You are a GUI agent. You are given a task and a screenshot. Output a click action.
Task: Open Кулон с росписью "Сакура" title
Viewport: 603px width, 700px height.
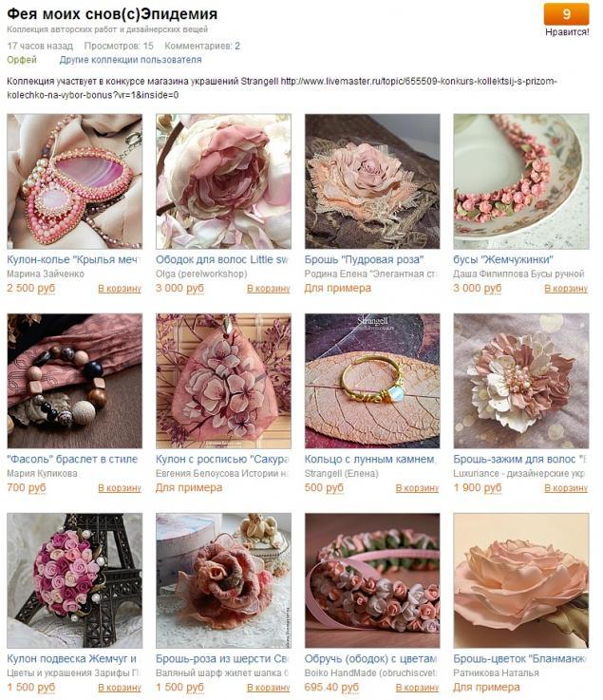tap(223, 459)
